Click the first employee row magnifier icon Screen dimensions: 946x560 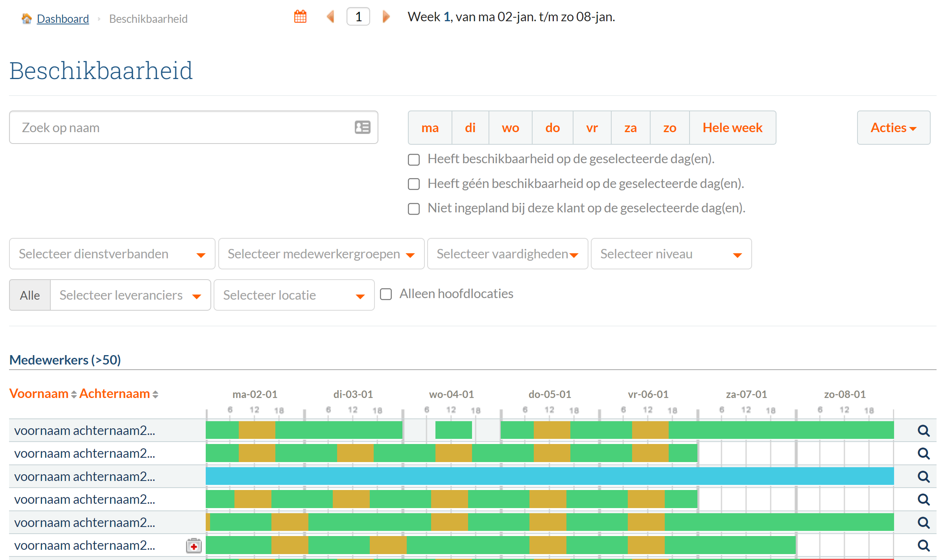click(923, 431)
